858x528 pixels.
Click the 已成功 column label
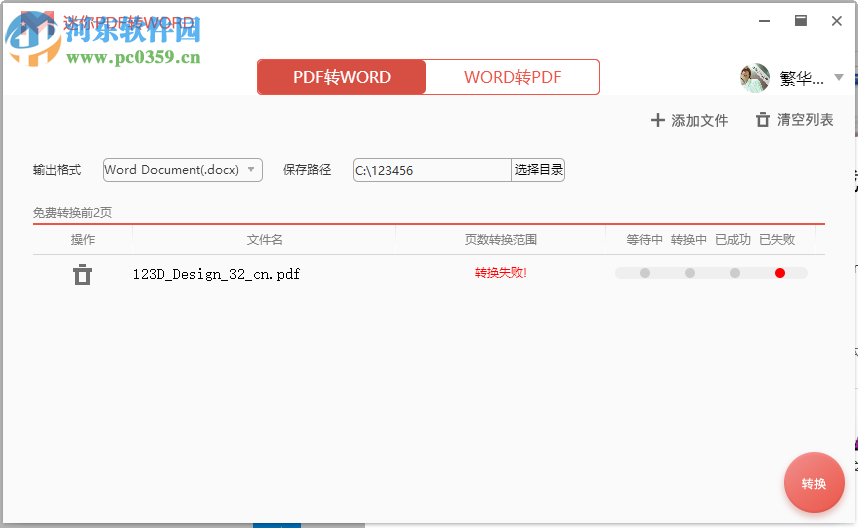[x=733, y=240]
